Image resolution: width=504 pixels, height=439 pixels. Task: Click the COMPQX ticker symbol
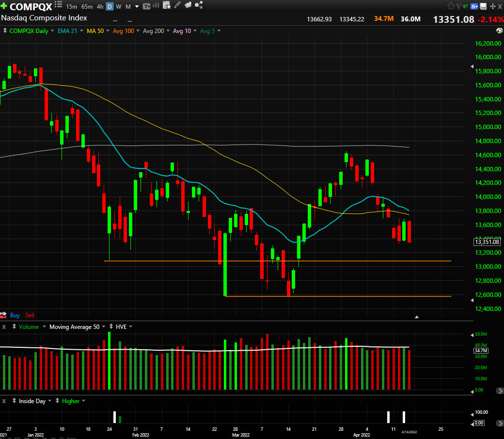click(31, 7)
